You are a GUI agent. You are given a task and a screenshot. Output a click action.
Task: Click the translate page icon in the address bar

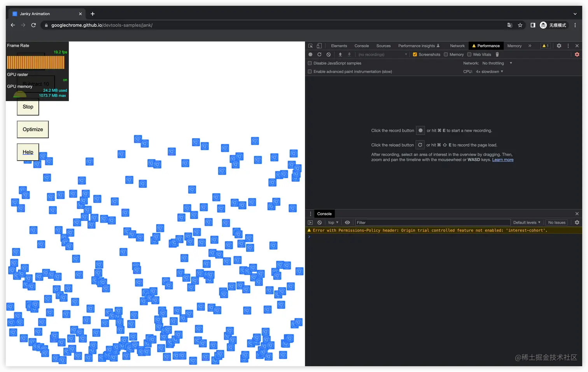click(x=510, y=25)
